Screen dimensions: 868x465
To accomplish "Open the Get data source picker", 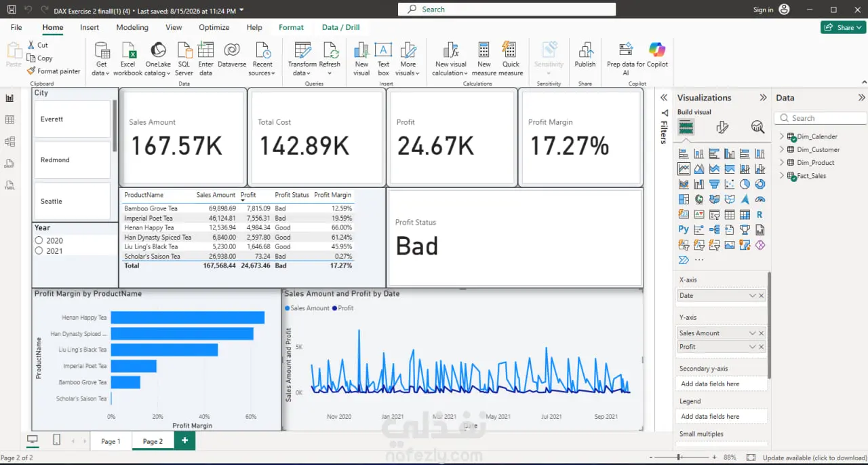I will click(102, 58).
